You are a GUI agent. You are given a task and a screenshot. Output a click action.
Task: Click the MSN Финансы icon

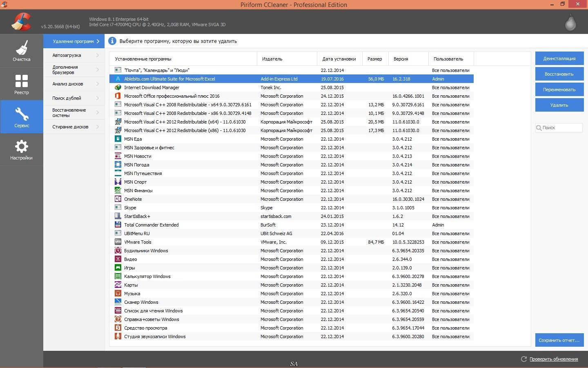pos(118,191)
